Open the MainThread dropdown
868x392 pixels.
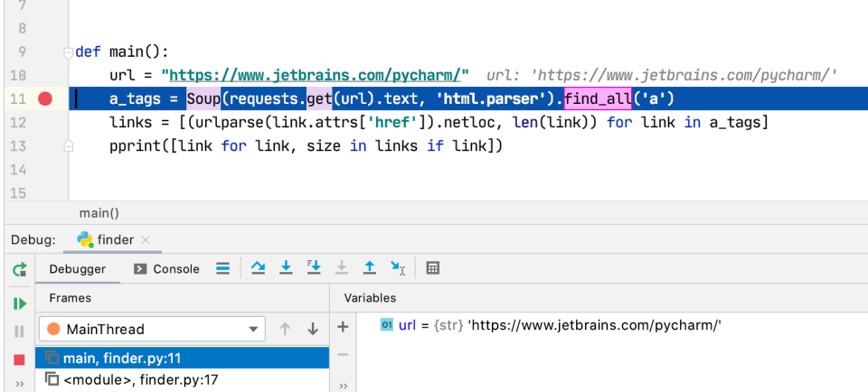tap(151, 329)
